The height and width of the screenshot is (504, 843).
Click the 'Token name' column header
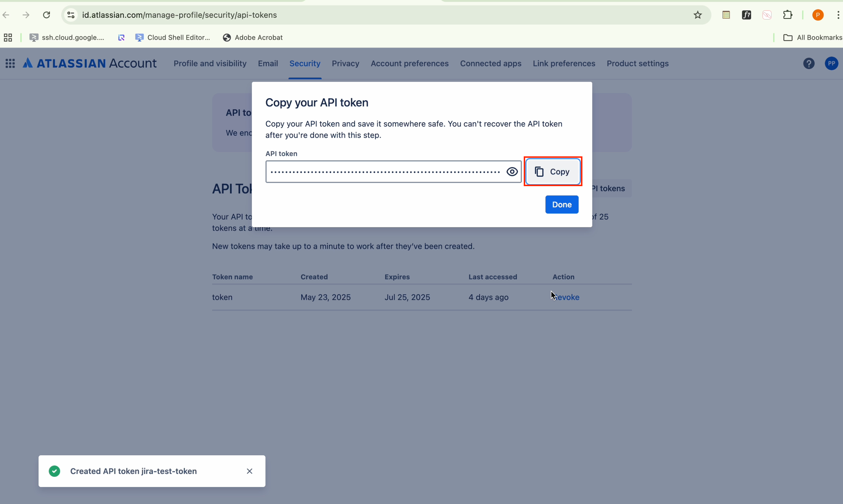pos(233,277)
